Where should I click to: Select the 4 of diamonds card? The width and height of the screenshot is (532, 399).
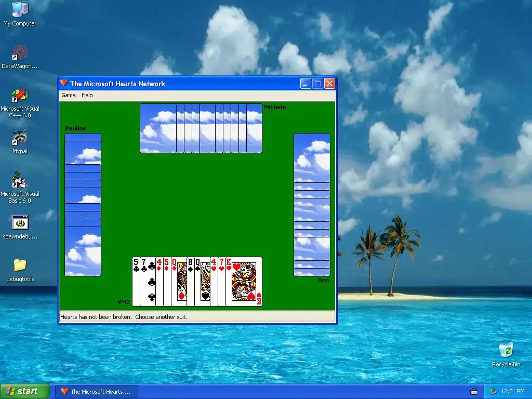pos(159,282)
